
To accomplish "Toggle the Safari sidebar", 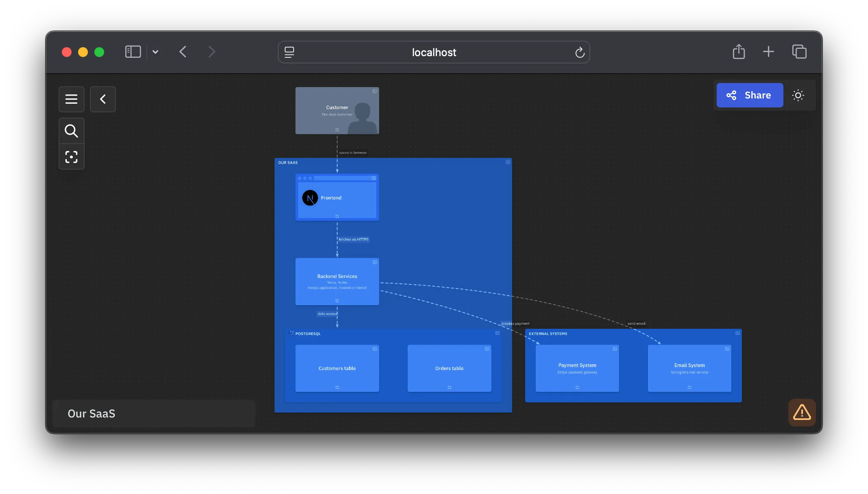I will click(x=133, y=52).
